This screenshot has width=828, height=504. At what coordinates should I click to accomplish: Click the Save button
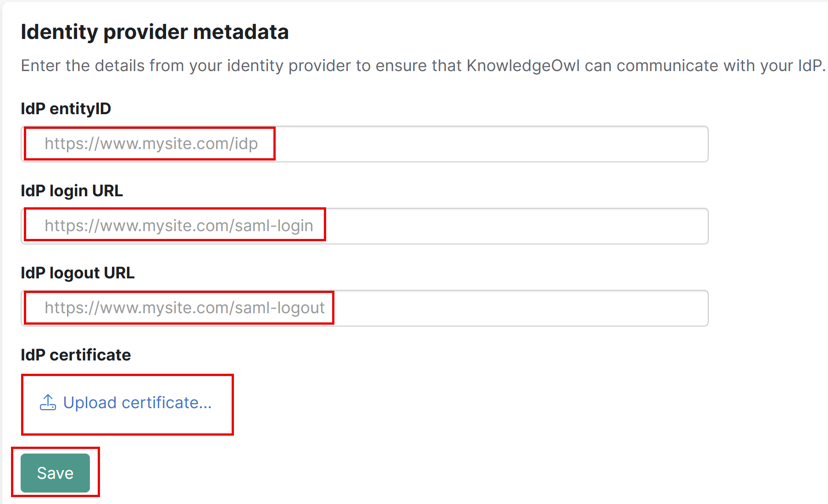pos(55,473)
